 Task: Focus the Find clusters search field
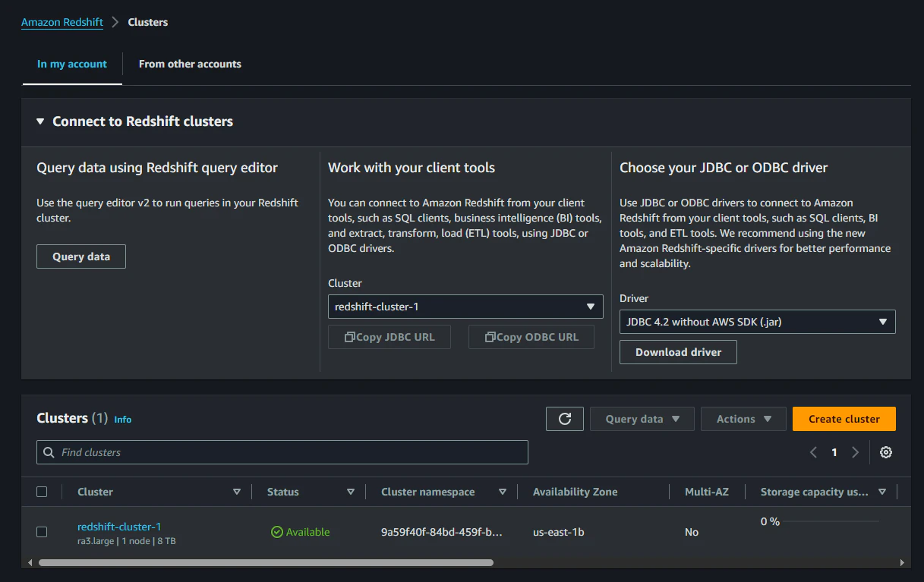[x=282, y=452]
